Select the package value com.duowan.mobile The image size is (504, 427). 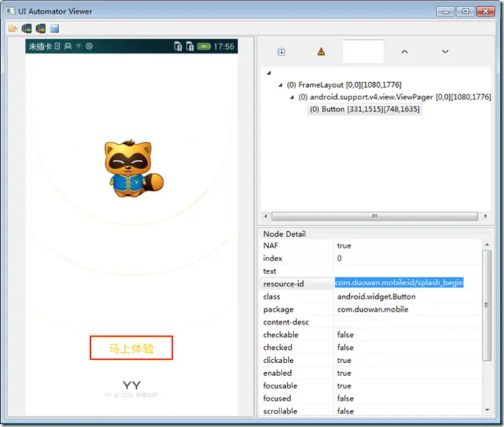(372, 310)
